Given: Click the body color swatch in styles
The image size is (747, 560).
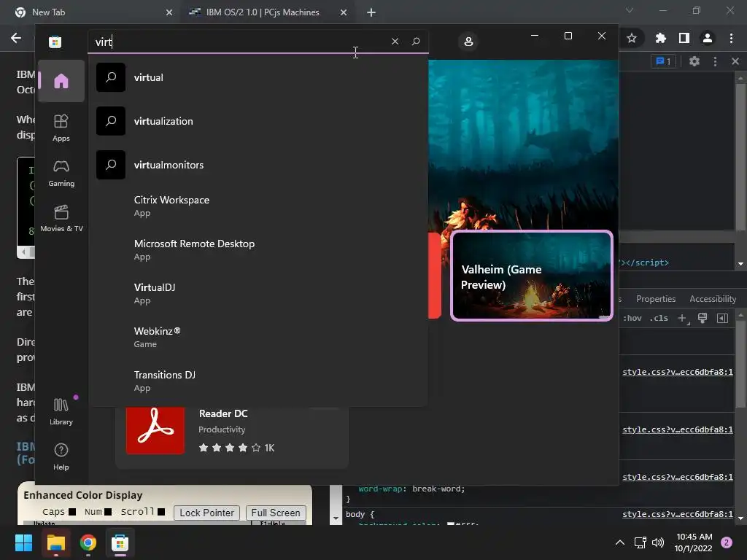Looking at the screenshot, I should point(451,524).
